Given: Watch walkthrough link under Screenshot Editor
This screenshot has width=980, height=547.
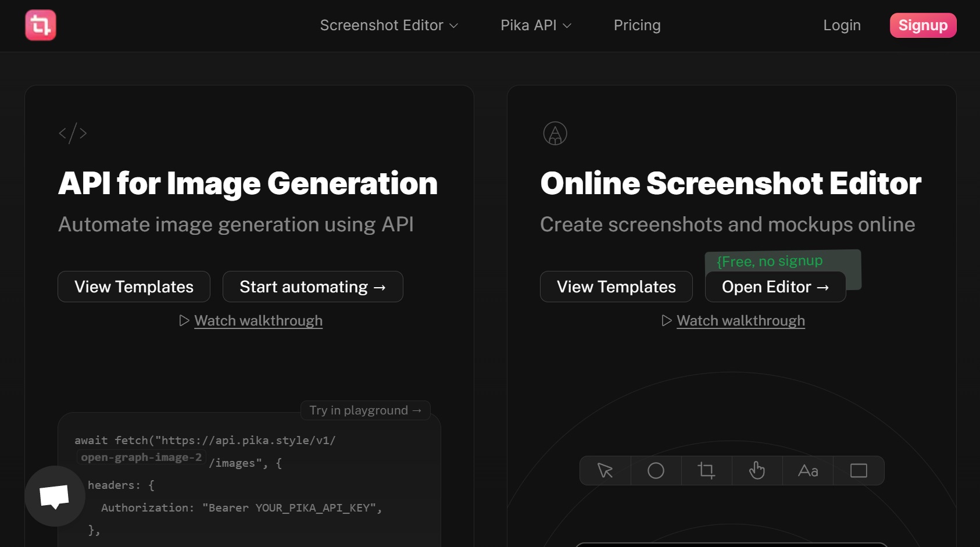Looking at the screenshot, I should 741,320.
